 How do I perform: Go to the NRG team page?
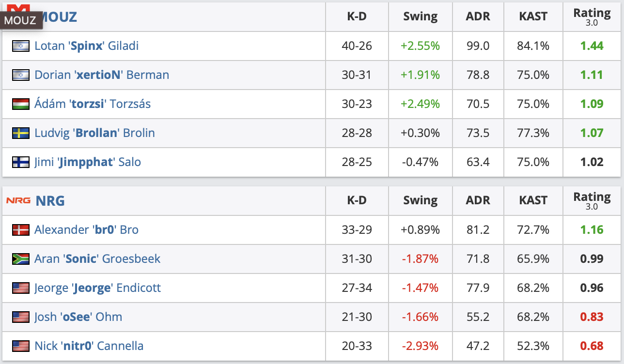tap(50, 200)
